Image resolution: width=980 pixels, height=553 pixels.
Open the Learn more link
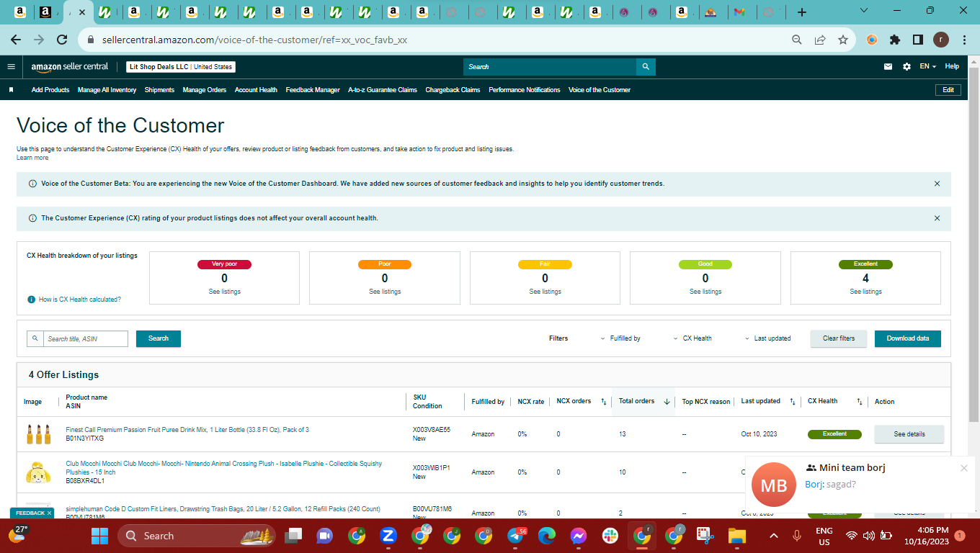32,158
